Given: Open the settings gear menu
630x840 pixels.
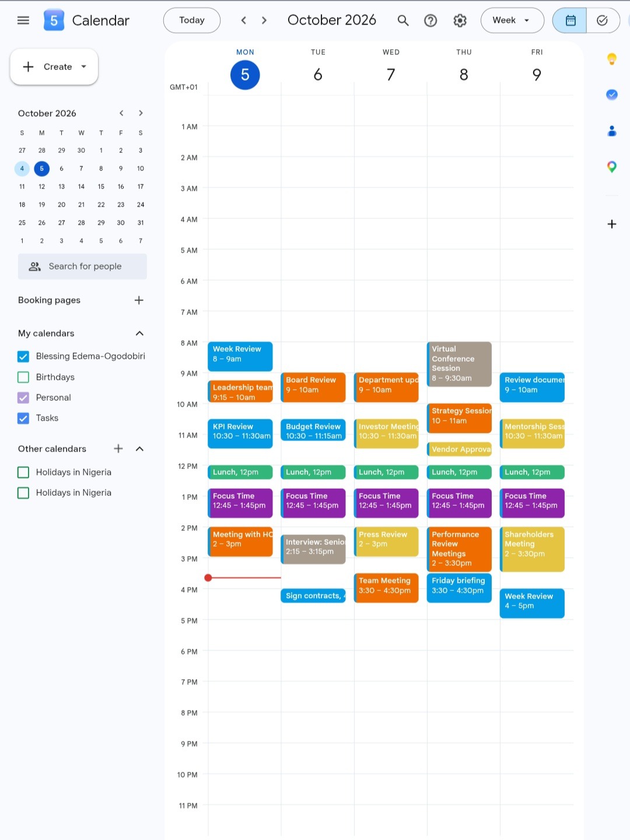Looking at the screenshot, I should pos(460,20).
